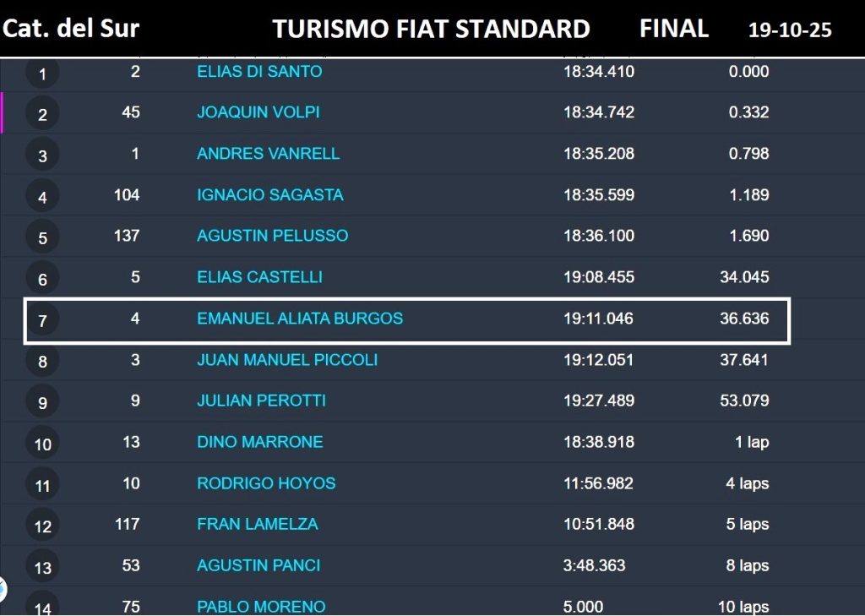Open ANDRES VANRELL driver entry
The height and width of the screenshot is (616, 865).
click(x=268, y=154)
